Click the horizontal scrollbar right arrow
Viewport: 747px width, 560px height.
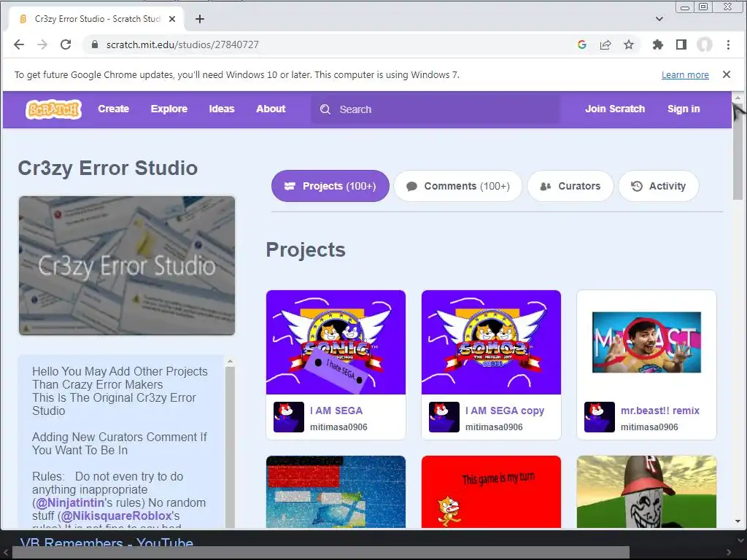click(729, 553)
